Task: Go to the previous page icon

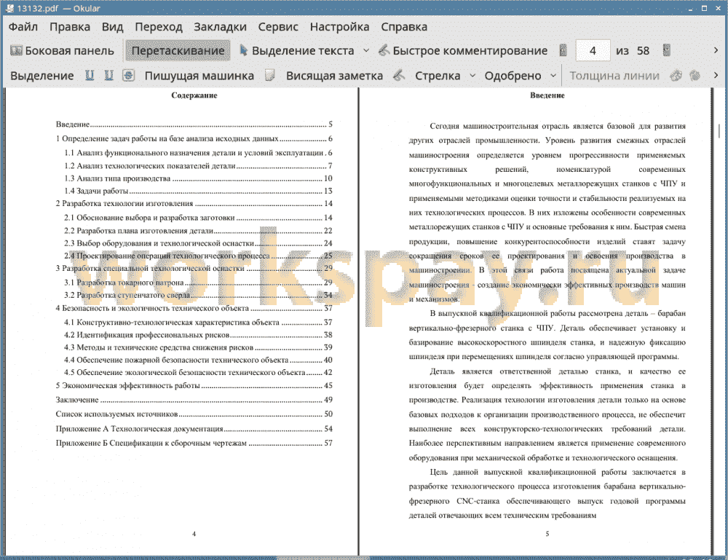Action: pyautogui.click(x=563, y=50)
